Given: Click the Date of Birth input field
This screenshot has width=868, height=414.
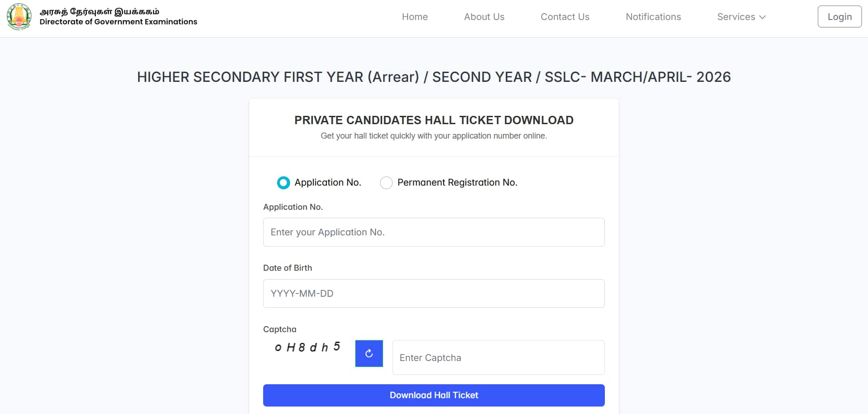Looking at the screenshot, I should click(x=434, y=294).
